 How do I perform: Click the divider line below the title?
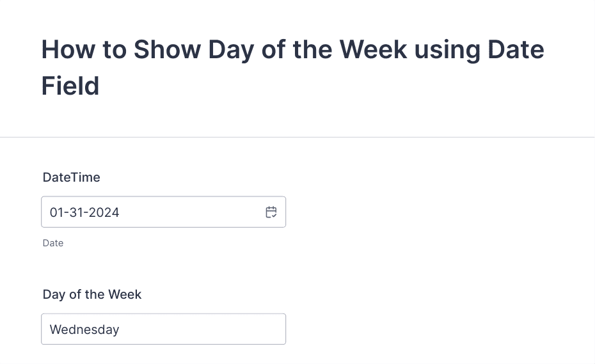[x=297, y=137]
